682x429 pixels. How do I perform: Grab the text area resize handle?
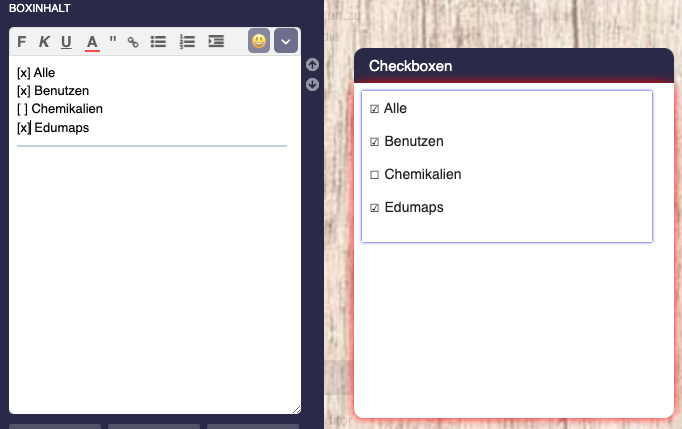297,409
